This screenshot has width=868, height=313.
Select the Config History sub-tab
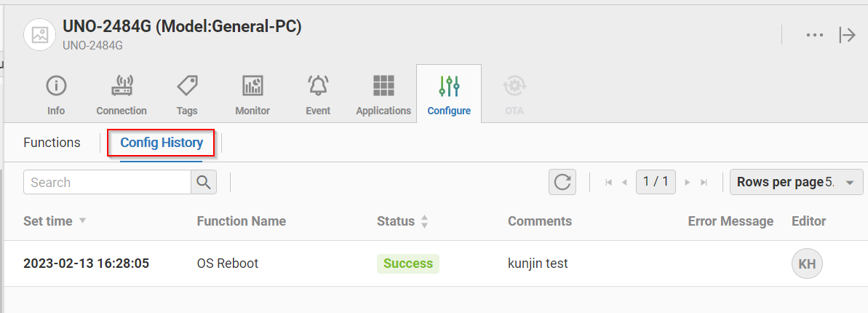click(x=162, y=143)
